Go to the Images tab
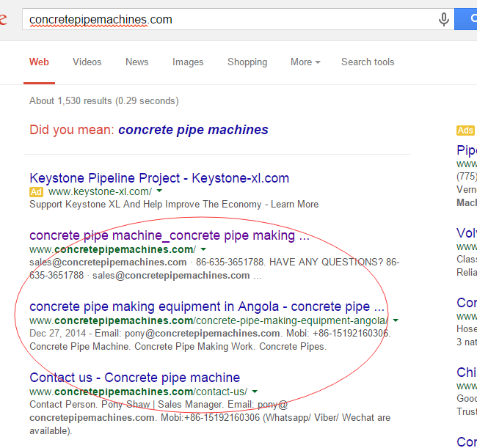The image size is (477, 448). click(x=188, y=62)
